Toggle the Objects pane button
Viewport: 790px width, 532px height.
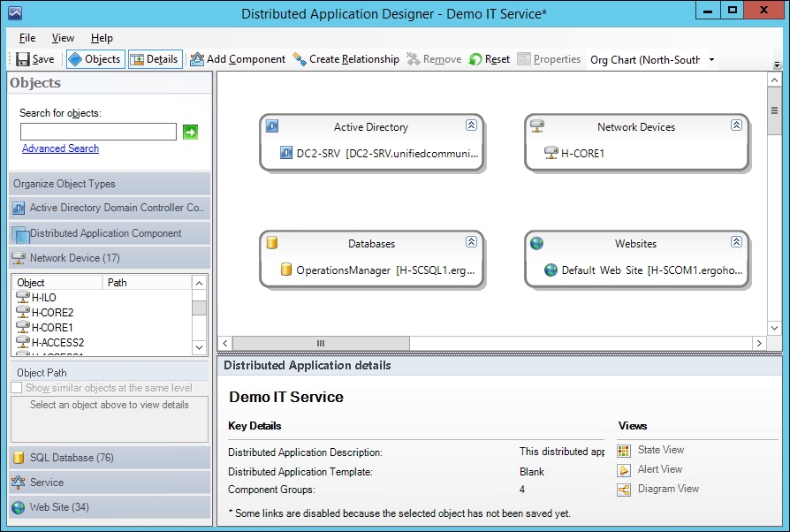95,59
